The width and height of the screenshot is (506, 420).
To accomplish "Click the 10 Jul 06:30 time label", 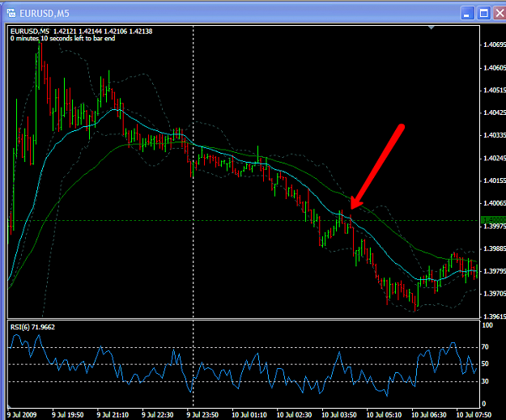I will [x=429, y=415].
